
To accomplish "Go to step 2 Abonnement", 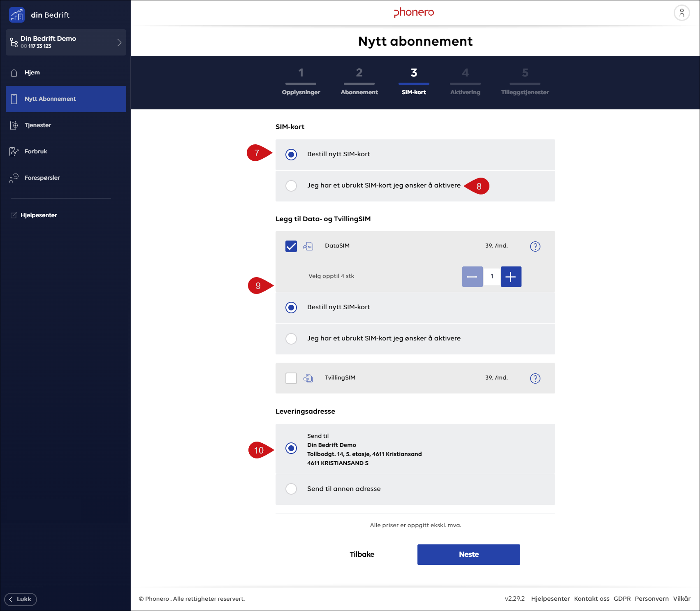I will coord(359,81).
